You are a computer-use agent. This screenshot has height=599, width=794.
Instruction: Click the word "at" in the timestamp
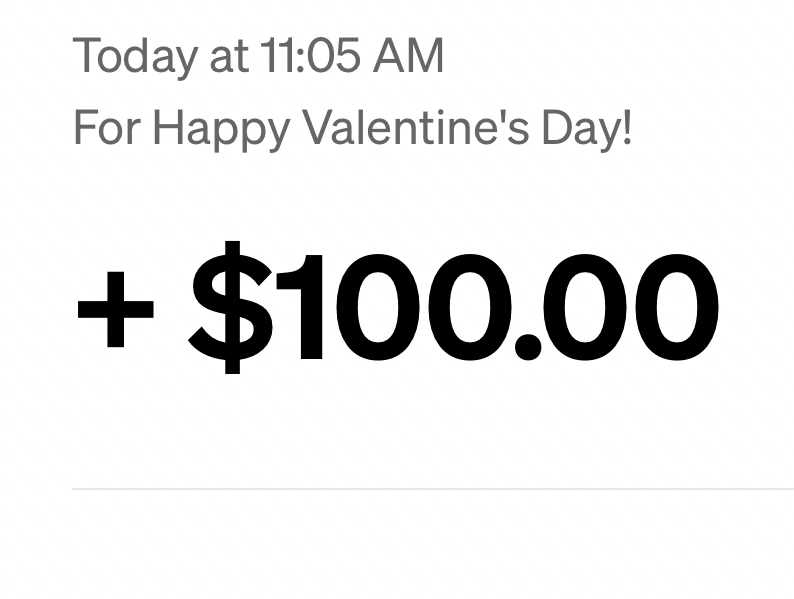click(x=227, y=56)
